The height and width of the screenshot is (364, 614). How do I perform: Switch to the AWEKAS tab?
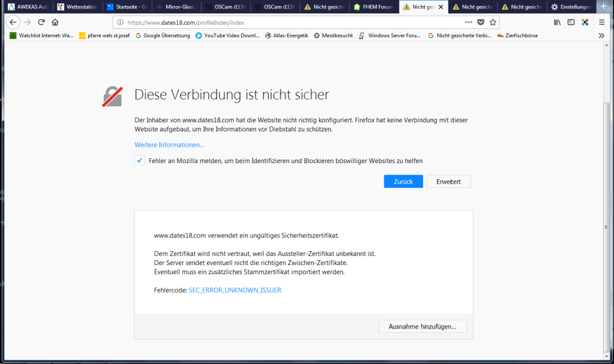tap(28, 7)
